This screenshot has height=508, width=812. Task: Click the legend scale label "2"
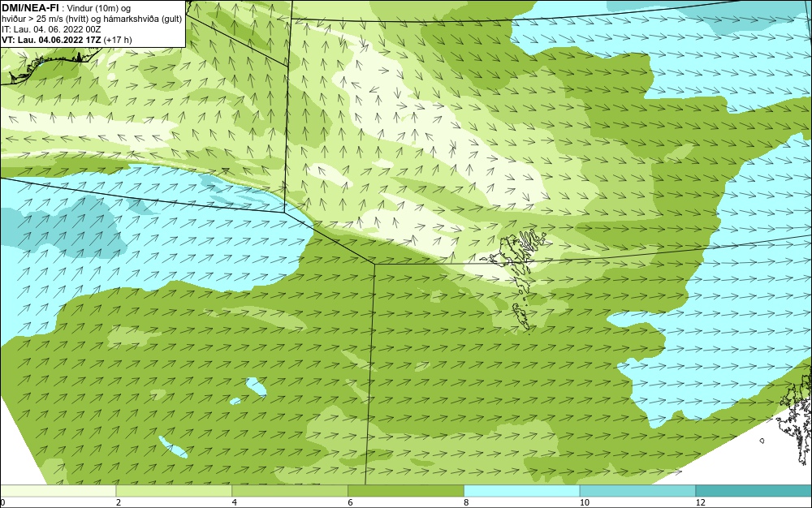pos(119,502)
